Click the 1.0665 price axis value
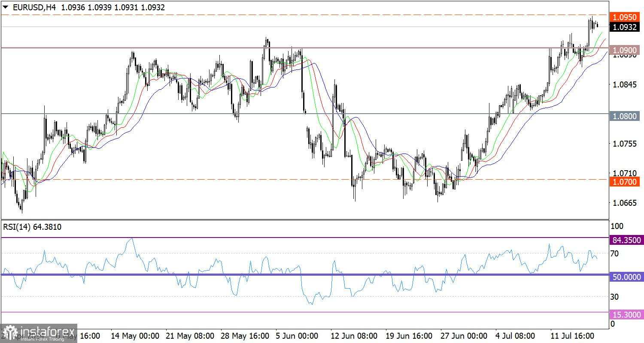 pos(625,203)
